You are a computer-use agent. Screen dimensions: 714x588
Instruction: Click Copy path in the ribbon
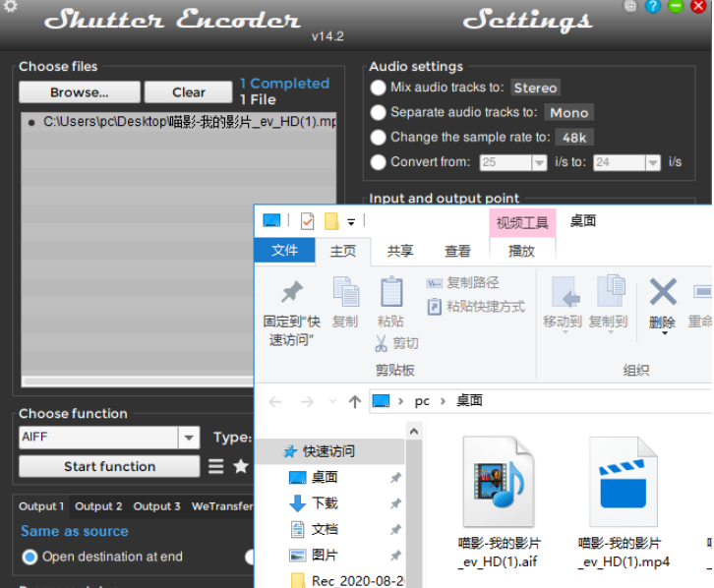click(462, 282)
